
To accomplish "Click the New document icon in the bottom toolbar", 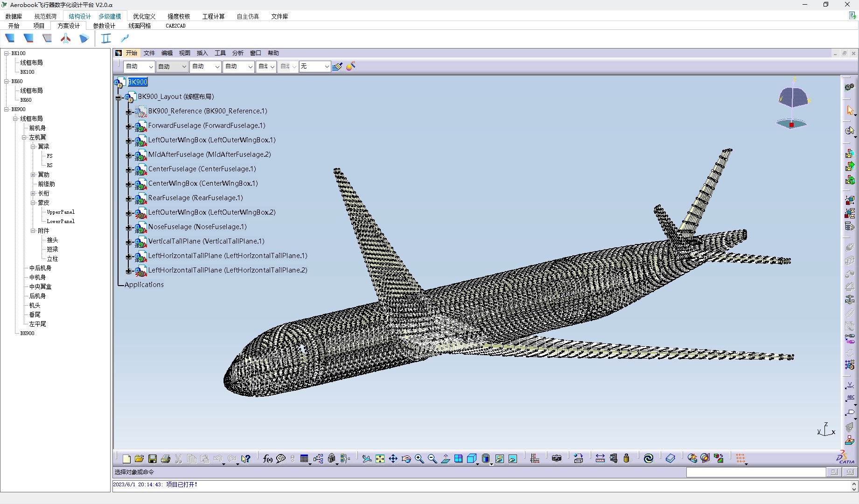I will (126, 459).
